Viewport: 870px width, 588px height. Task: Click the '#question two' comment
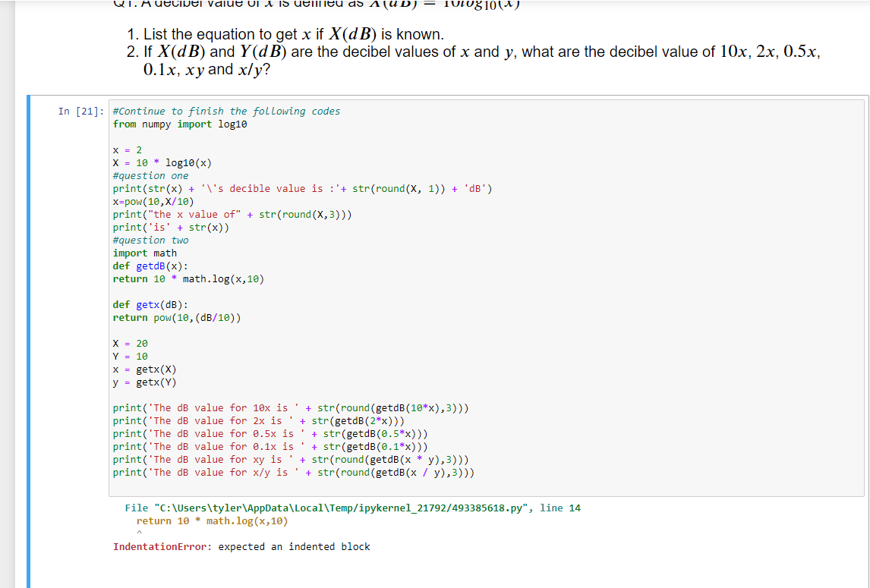[x=150, y=241]
